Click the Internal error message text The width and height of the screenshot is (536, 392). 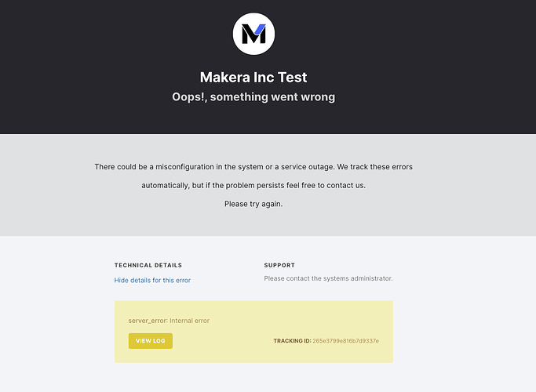tap(190, 321)
